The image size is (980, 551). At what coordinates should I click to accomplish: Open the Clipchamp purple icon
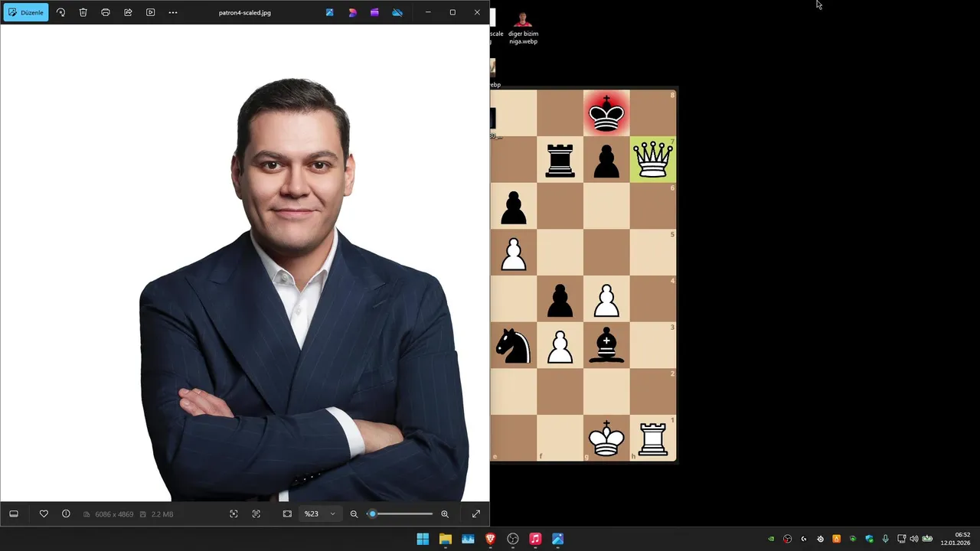374,12
